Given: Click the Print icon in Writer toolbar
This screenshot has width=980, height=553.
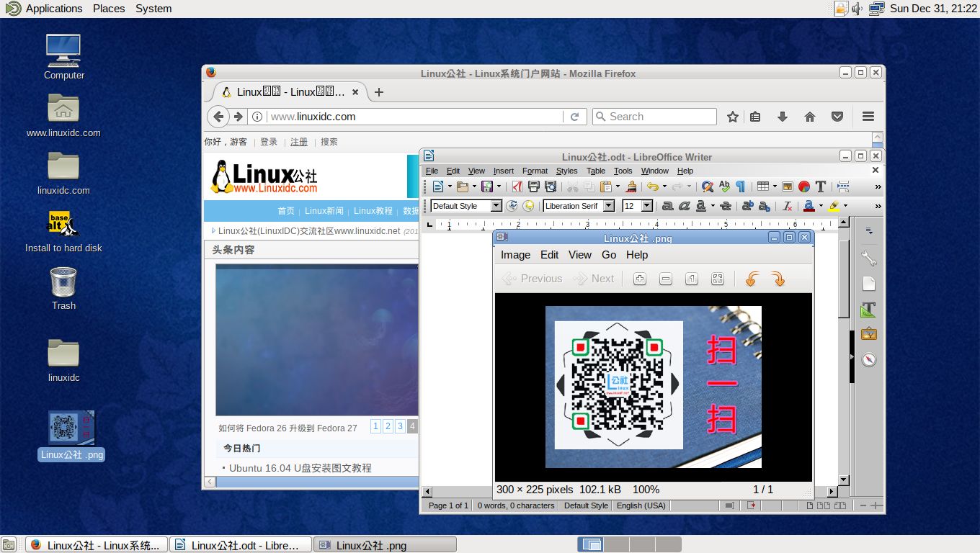Looking at the screenshot, I should tap(534, 186).
